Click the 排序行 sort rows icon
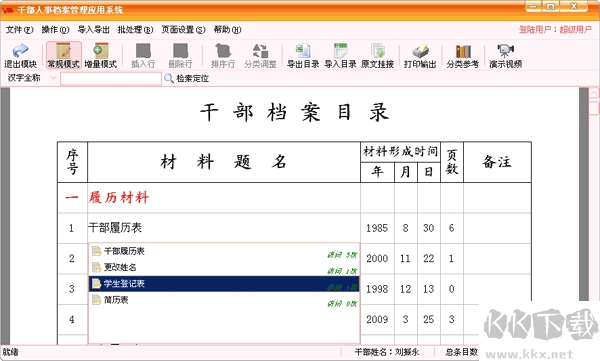Image resolution: width=600 pixels, height=361 pixels. click(x=223, y=56)
